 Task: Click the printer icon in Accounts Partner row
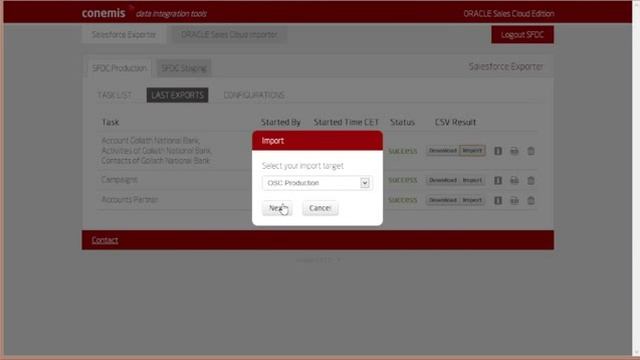coord(514,200)
